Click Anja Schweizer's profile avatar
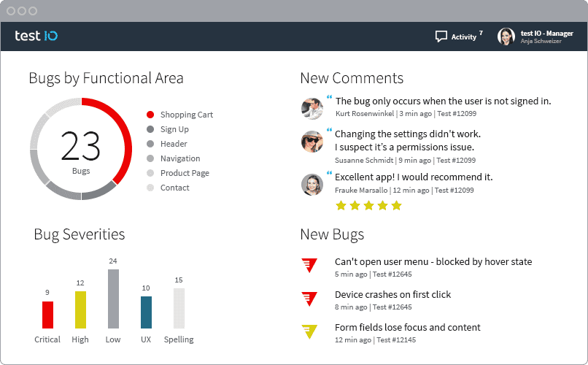The width and height of the screenshot is (588, 365). (x=506, y=36)
